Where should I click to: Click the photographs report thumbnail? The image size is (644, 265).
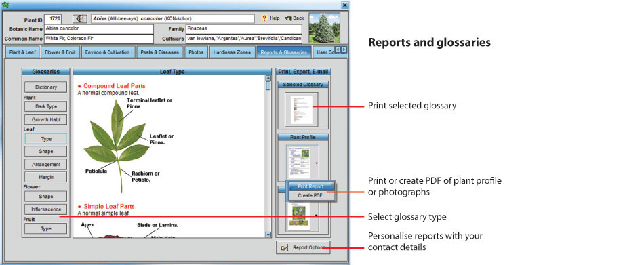click(299, 216)
